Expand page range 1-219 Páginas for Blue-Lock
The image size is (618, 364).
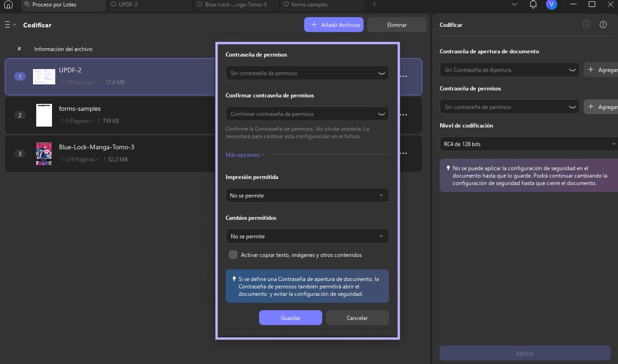pyautogui.click(x=80, y=159)
